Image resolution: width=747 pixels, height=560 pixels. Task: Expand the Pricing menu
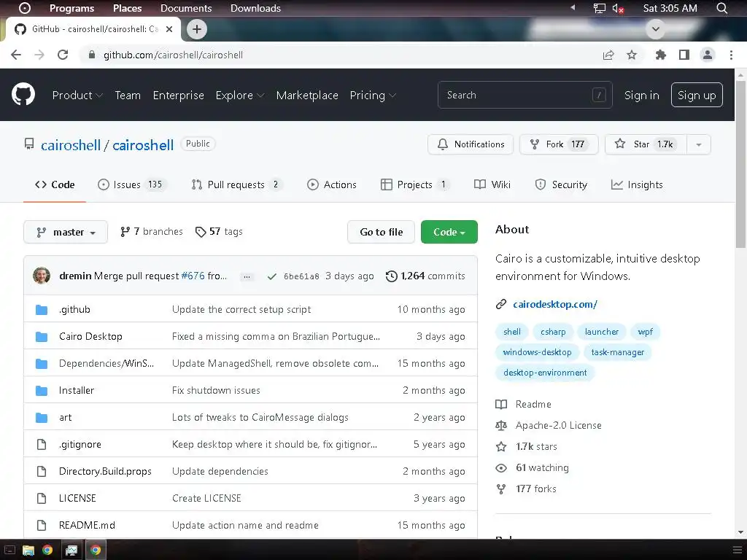click(x=373, y=96)
